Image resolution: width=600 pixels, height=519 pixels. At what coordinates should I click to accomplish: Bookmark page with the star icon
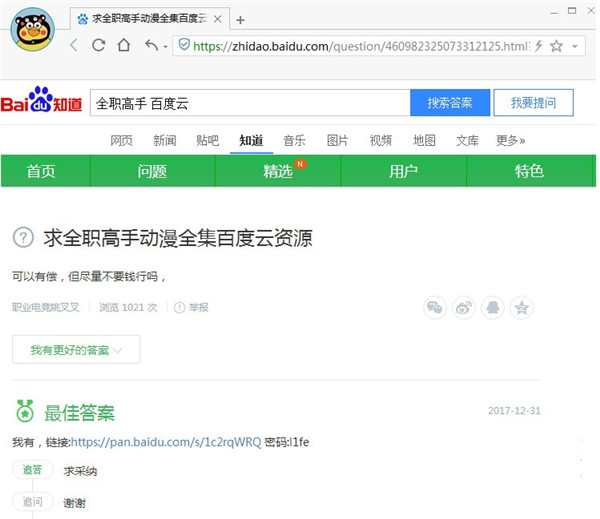556,46
